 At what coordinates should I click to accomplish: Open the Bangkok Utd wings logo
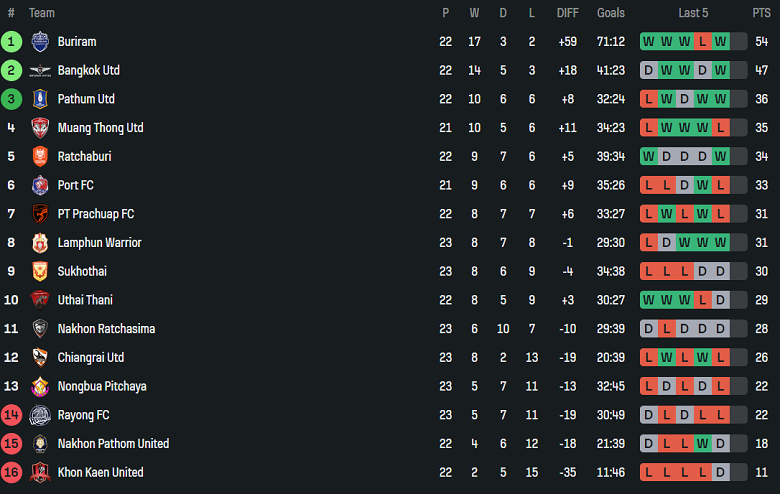point(40,71)
